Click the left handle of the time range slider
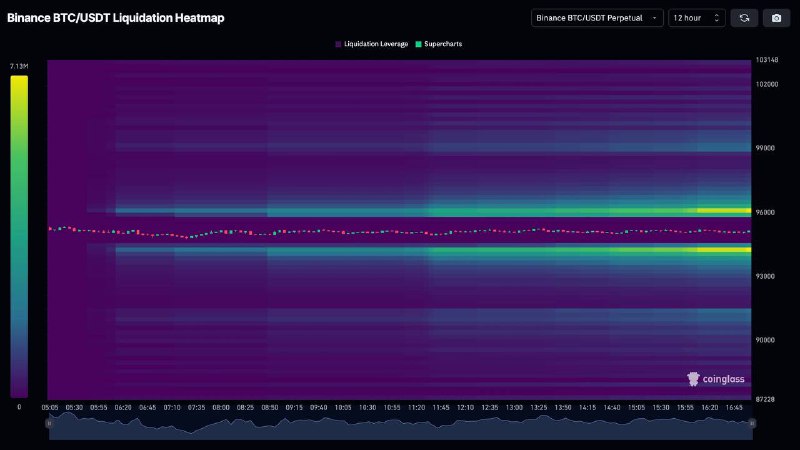 tap(49, 423)
